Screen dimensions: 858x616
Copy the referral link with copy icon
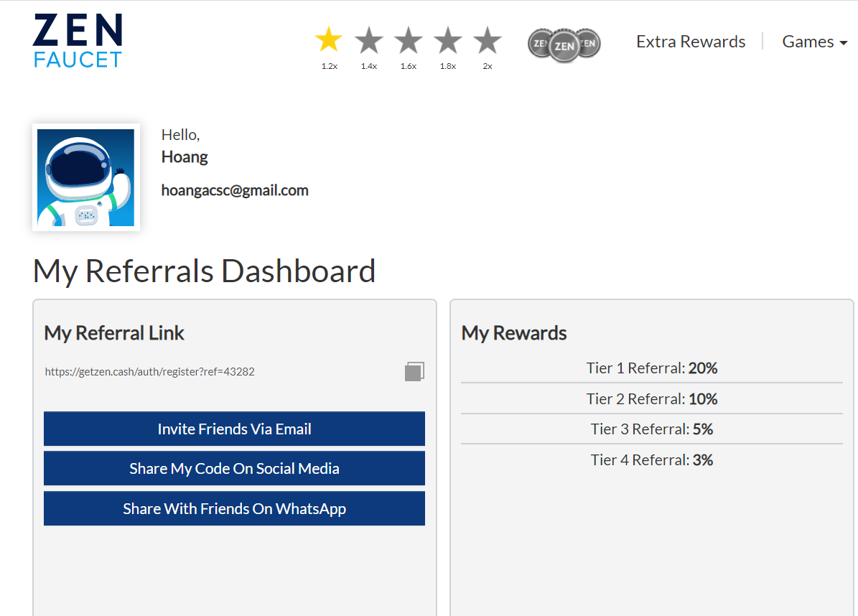[x=414, y=371]
